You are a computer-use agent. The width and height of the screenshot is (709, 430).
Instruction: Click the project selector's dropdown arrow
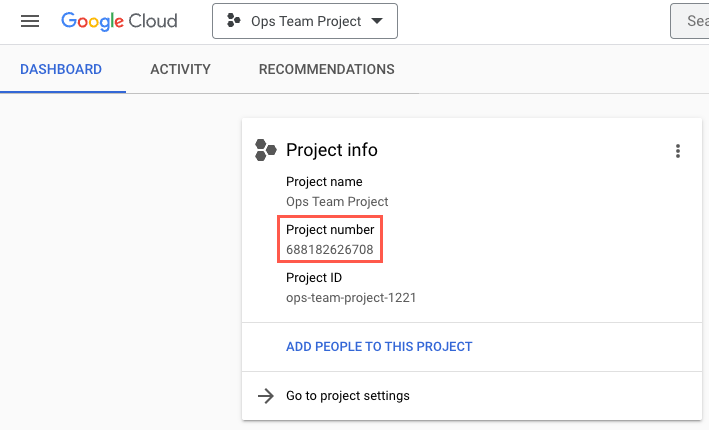(377, 21)
